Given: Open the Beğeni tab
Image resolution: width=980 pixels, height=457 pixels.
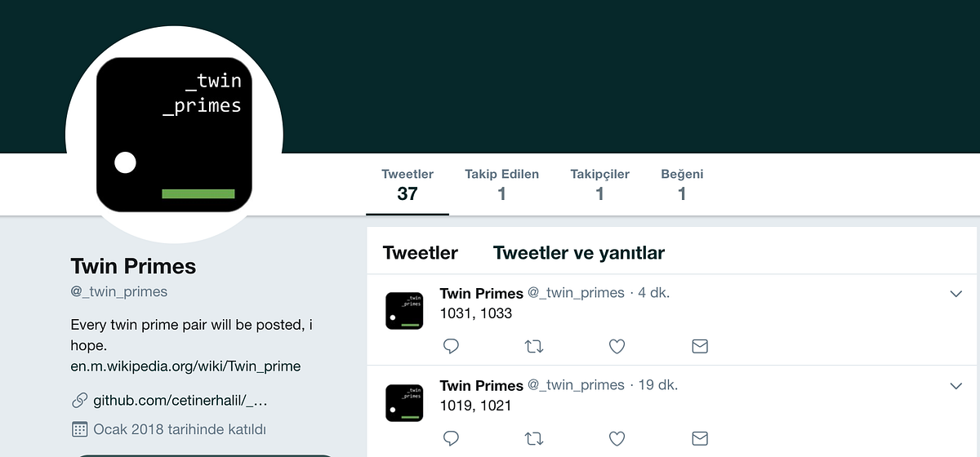Looking at the screenshot, I should click(x=682, y=184).
